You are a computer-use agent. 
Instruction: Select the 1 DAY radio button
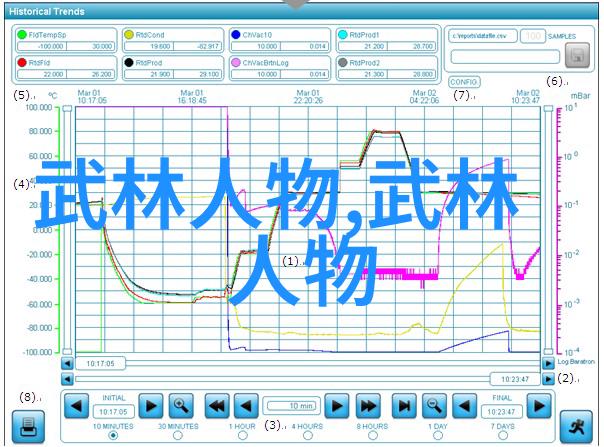pyautogui.click(x=438, y=435)
